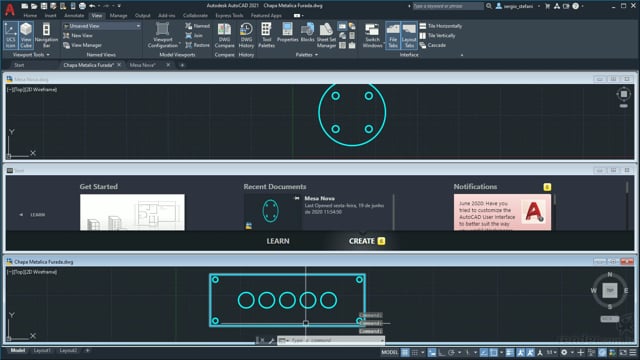
Task: Toggle the View Cube button
Action: 26,35
